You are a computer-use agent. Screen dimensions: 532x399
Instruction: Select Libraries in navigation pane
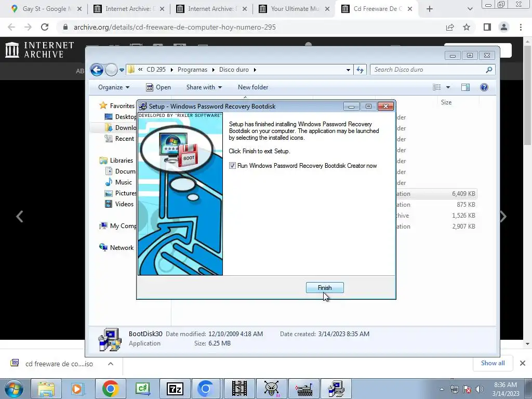point(116,160)
